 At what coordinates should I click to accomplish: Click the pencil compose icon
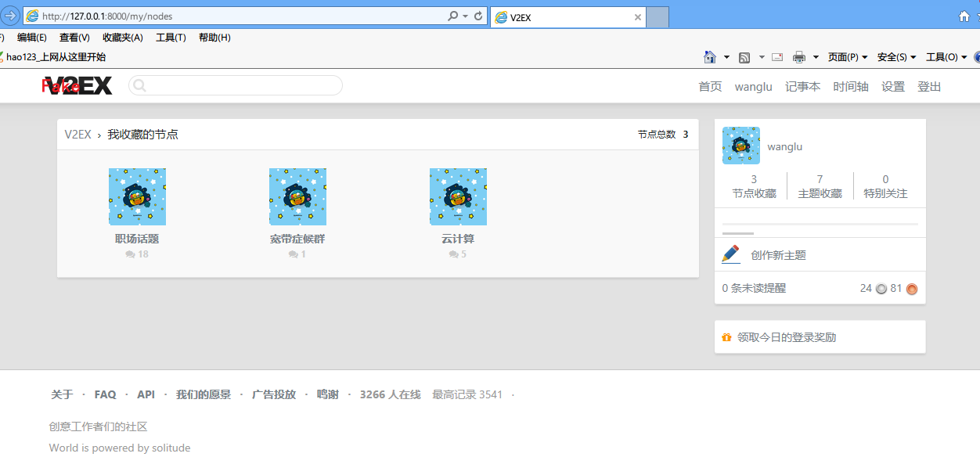point(730,254)
